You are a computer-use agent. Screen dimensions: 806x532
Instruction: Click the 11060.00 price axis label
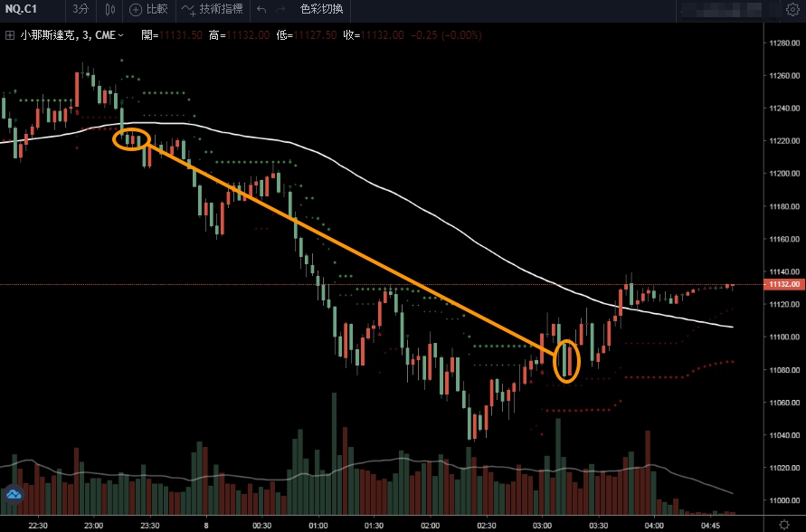coord(784,403)
